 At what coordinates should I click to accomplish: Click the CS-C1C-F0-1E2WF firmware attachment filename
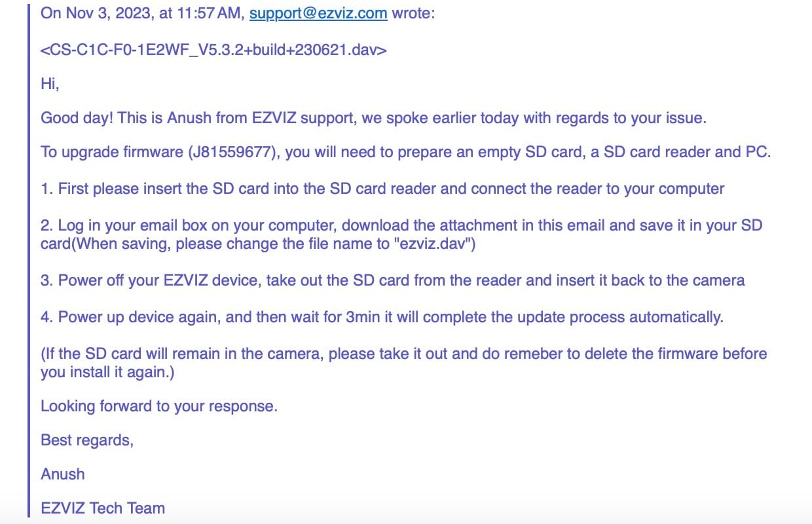point(213,49)
